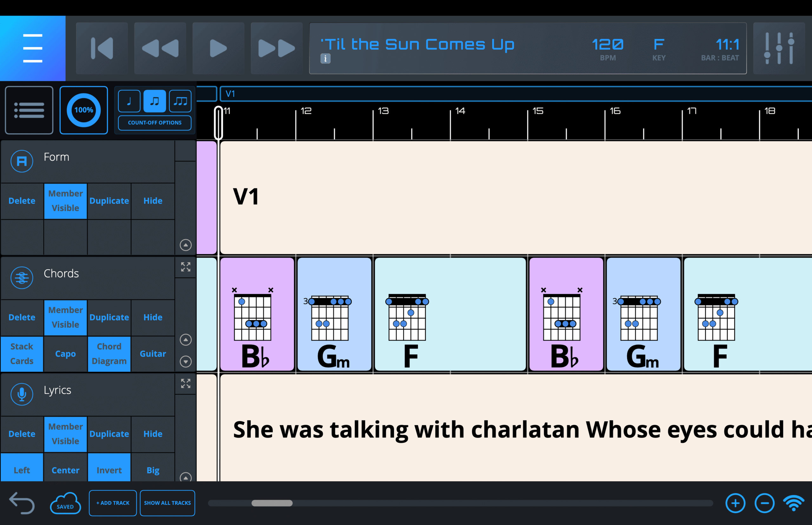
Task: Select the F chord card at bar 13
Action: coord(450,314)
